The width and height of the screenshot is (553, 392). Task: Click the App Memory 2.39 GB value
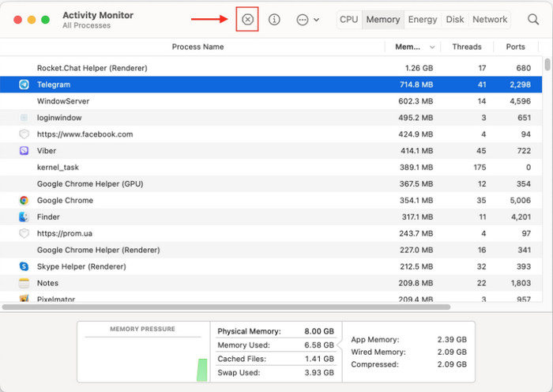[x=452, y=339]
